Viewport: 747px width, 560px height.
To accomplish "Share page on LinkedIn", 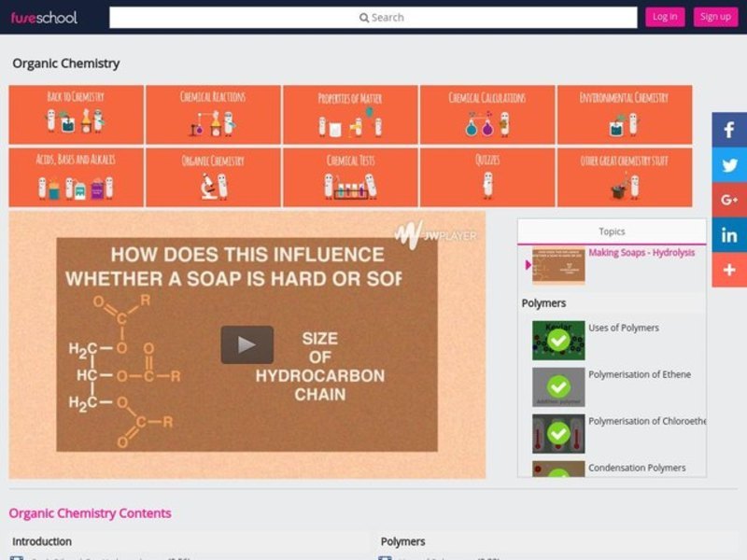I will coord(729,235).
